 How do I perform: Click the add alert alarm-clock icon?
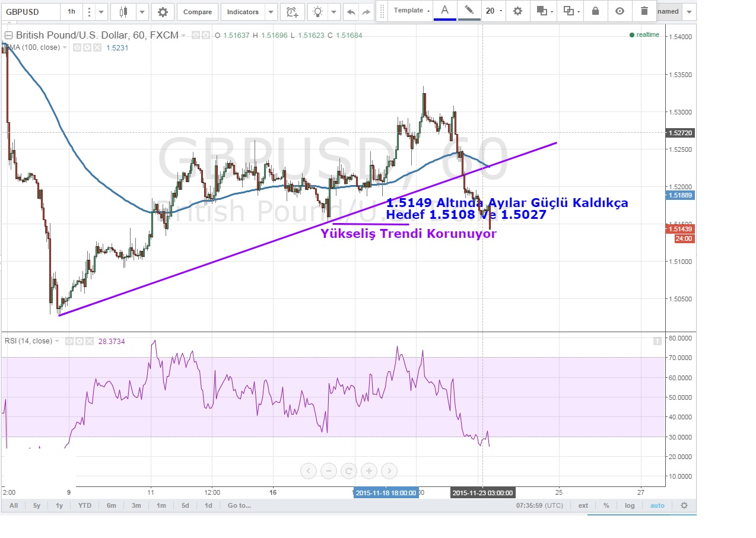click(x=291, y=12)
